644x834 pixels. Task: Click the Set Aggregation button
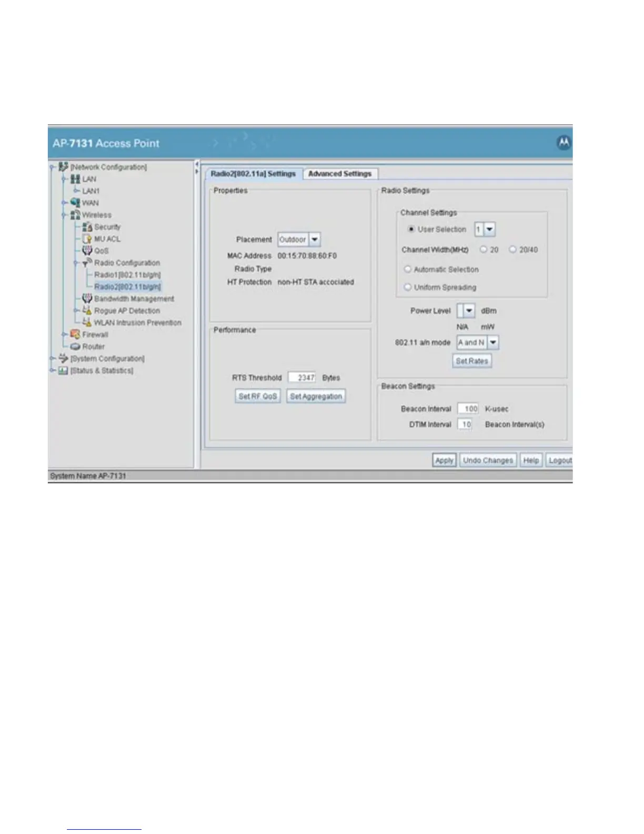(x=316, y=396)
